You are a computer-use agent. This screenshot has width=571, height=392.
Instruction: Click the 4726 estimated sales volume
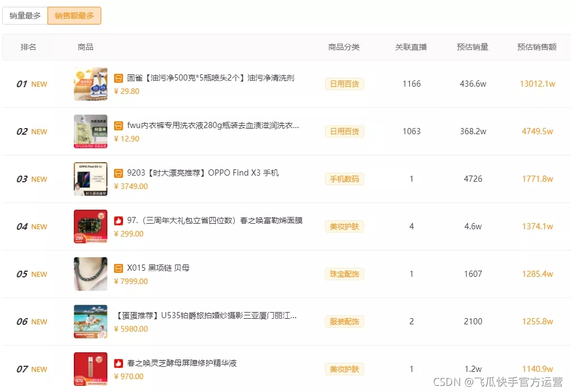click(x=473, y=179)
